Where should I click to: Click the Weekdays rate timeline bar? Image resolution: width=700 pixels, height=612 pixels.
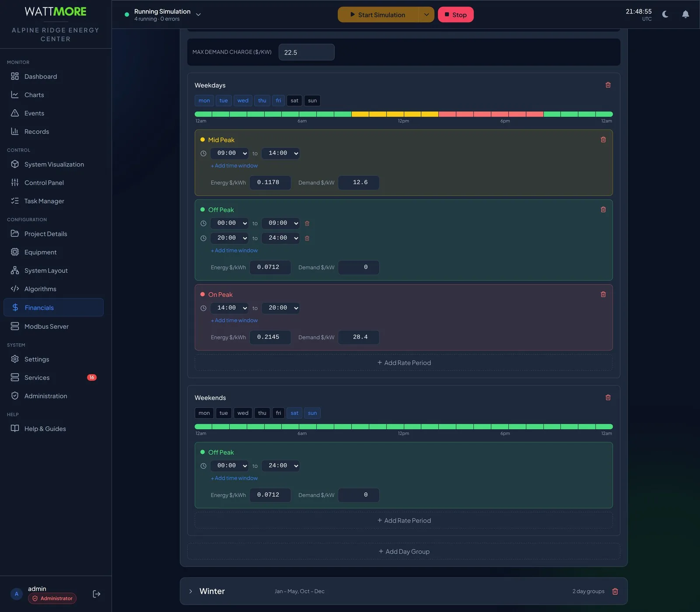tap(404, 114)
